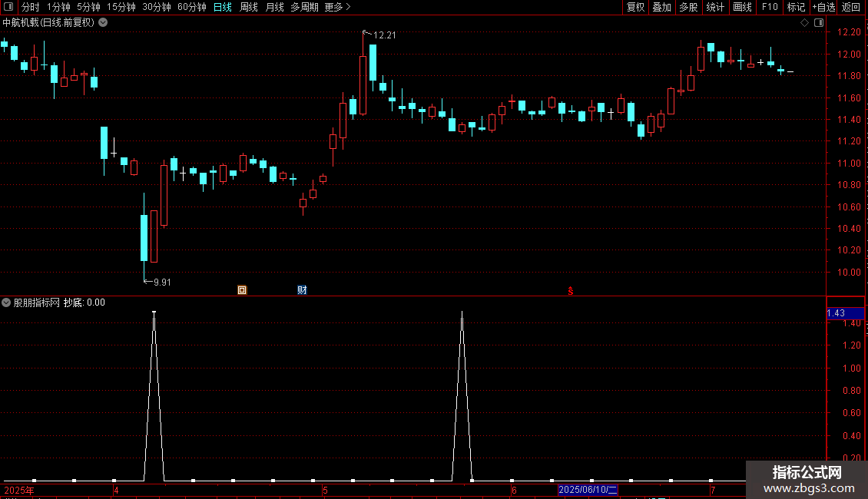
Task: Click the orange square event marker icon
Action: point(242,290)
